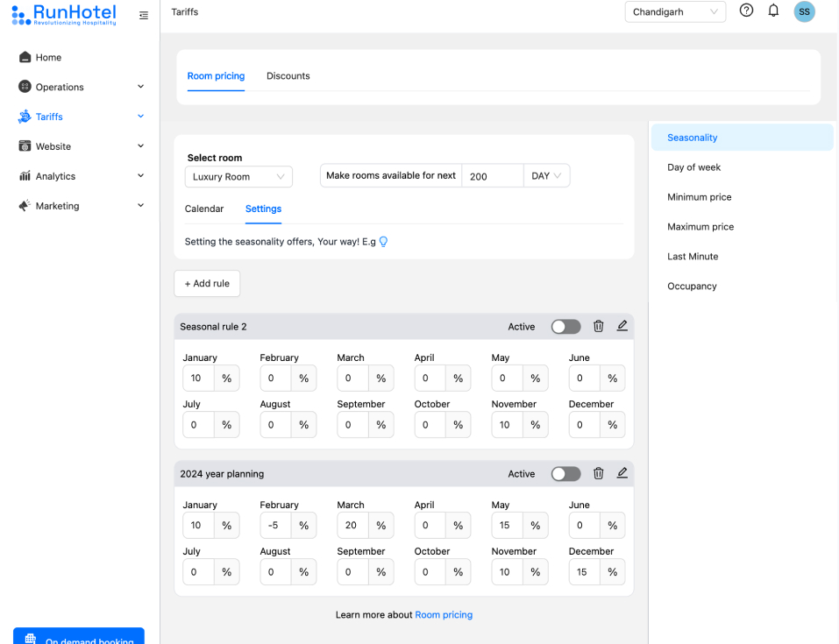Open Minimum price settings

point(699,197)
